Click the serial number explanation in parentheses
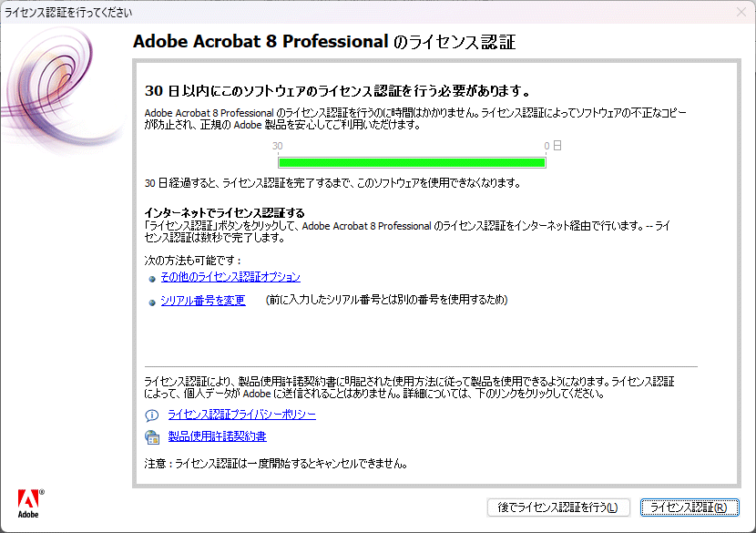The image size is (756, 533). [387, 300]
